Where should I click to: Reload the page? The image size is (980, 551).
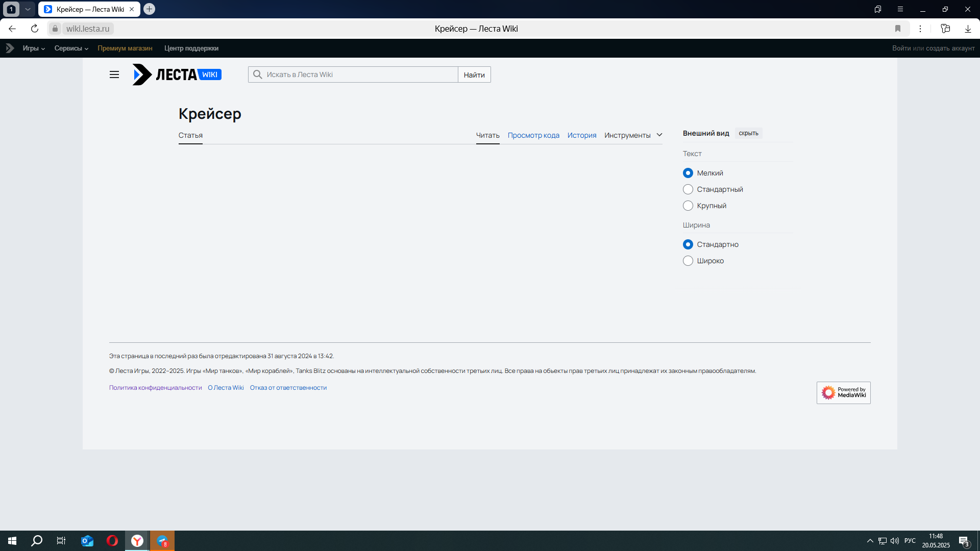(35, 29)
